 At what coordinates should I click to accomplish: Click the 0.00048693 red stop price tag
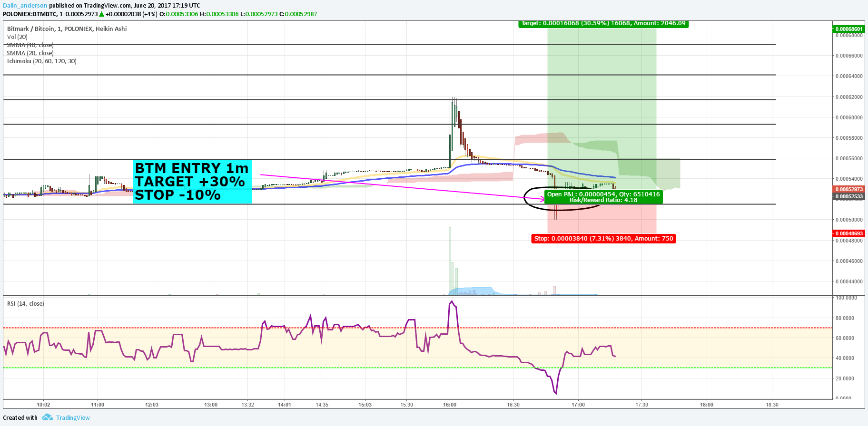pos(849,233)
